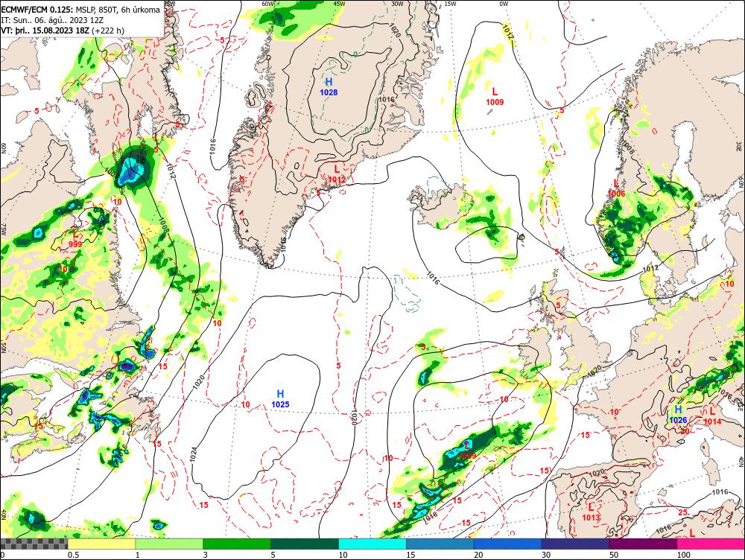Click the 1024 isobar label
This screenshot has width=745, height=560.
pyautogui.click(x=192, y=454)
